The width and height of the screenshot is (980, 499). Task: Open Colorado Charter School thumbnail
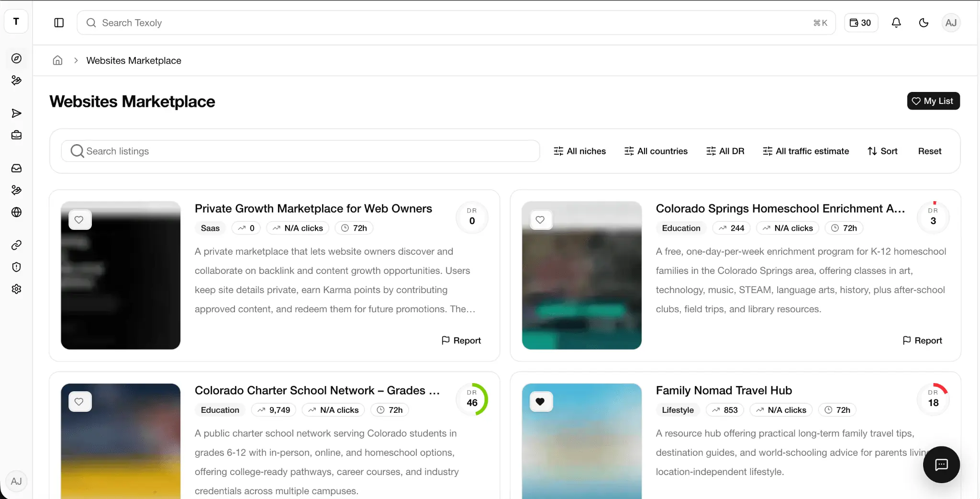tap(121, 441)
